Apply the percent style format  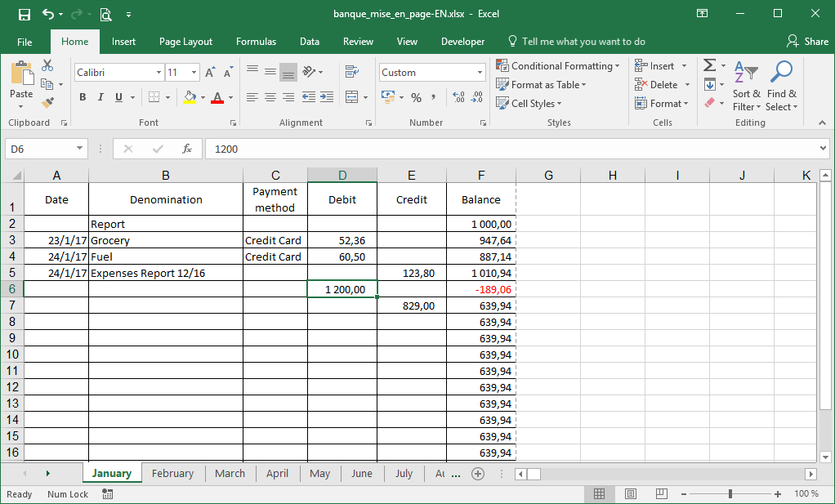[x=416, y=97]
